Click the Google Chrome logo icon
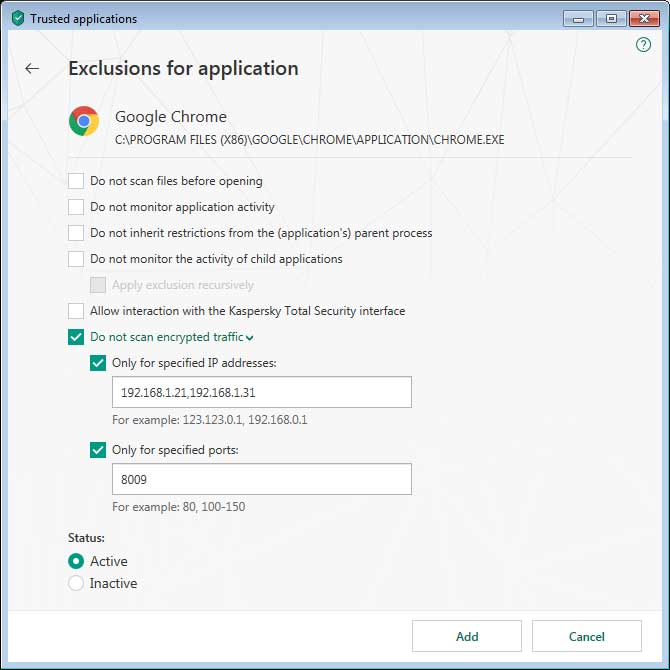Image resolution: width=670 pixels, height=670 pixels. click(84, 121)
